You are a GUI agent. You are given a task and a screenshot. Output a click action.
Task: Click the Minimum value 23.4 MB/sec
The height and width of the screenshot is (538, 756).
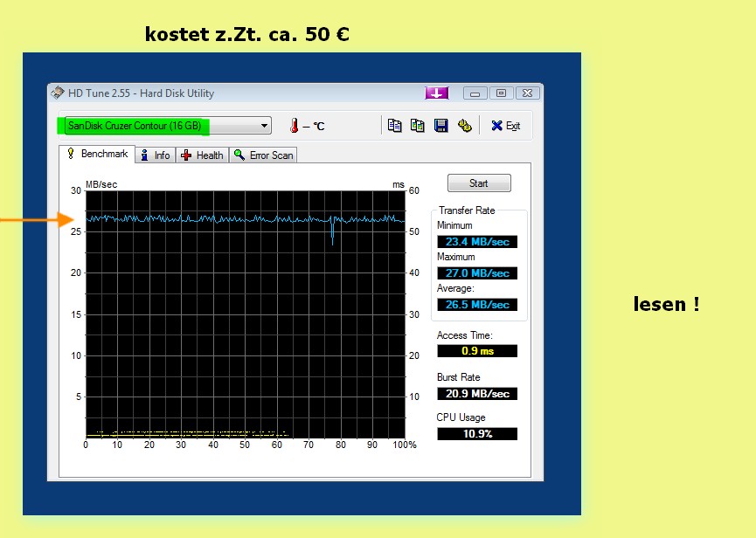[477, 242]
